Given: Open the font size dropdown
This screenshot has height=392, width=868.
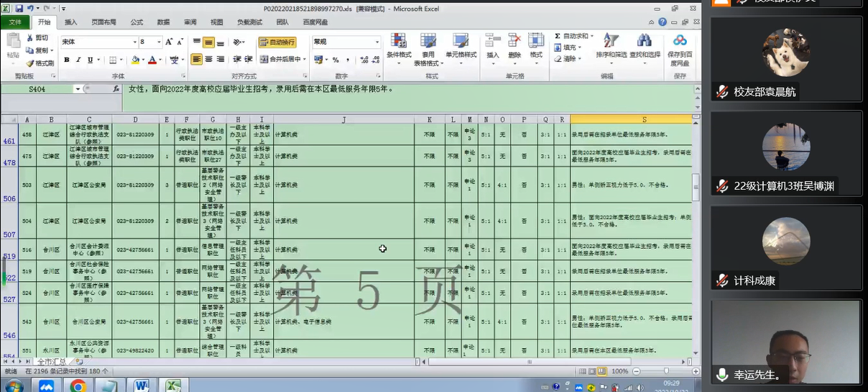Looking at the screenshot, I should (159, 42).
